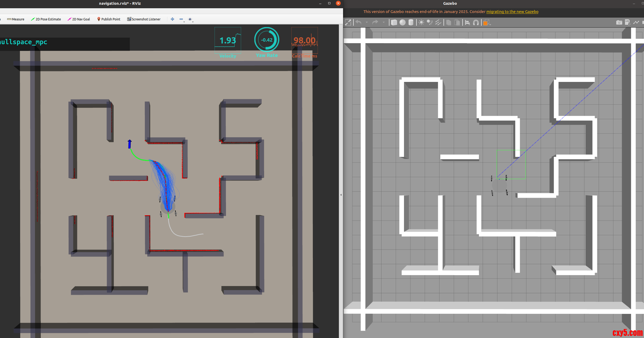Take a Gazebo screenshot with camera icon

point(619,23)
